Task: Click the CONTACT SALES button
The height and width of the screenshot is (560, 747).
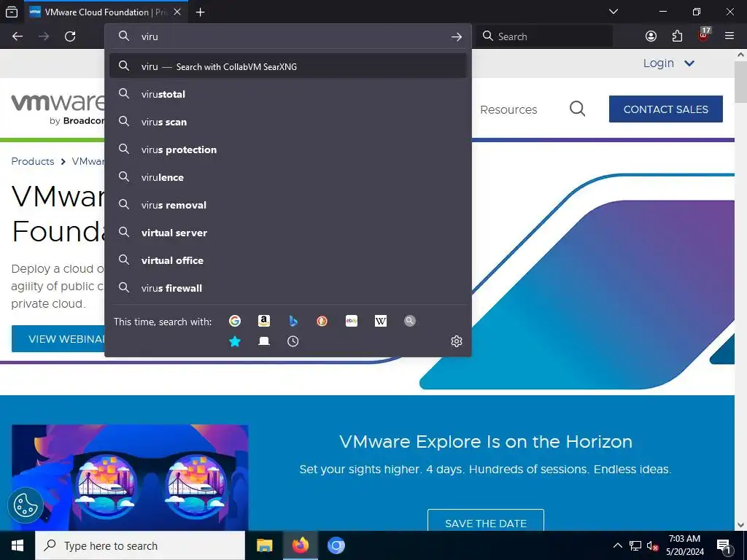Action: coord(665,109)
